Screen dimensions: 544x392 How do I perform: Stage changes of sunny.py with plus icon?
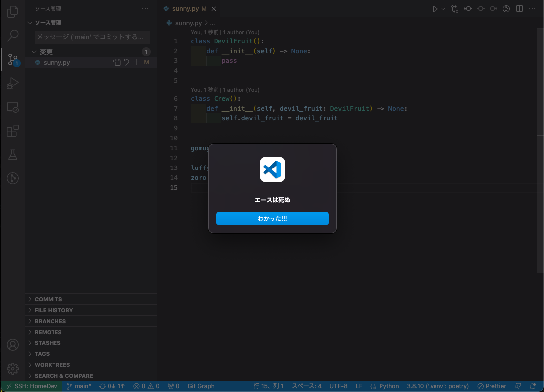[x=136, y=62]
